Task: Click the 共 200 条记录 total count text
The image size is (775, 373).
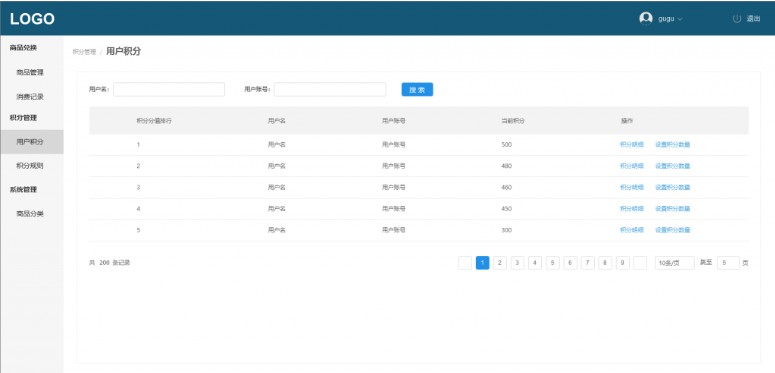Action: click(x=109, y=263)
